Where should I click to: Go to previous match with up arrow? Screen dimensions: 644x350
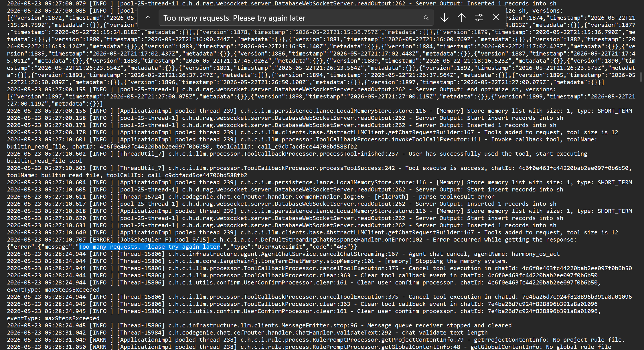coord(461,18)
